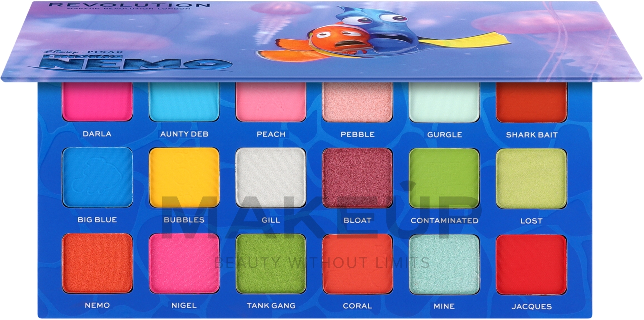
Task: Select the Coral eyeshadow pan
Action: pos(357,264)
